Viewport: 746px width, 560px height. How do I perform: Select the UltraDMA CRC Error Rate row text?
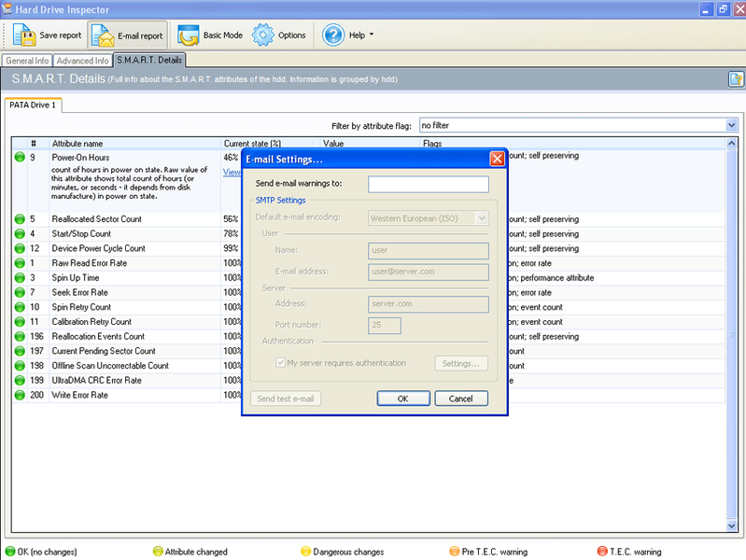click(96, 381)
